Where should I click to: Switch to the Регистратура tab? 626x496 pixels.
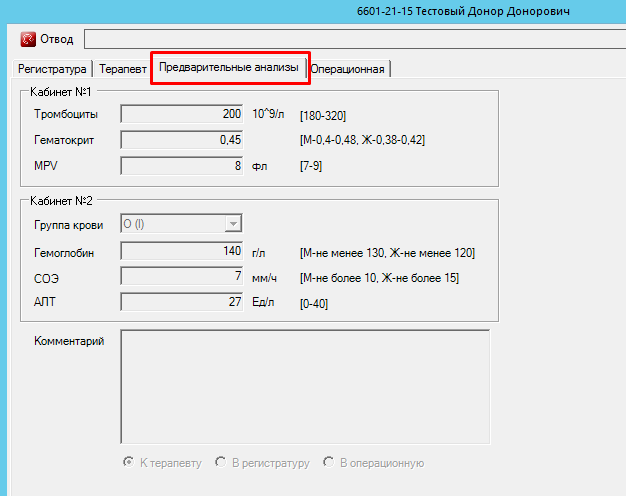coord(53,69)
